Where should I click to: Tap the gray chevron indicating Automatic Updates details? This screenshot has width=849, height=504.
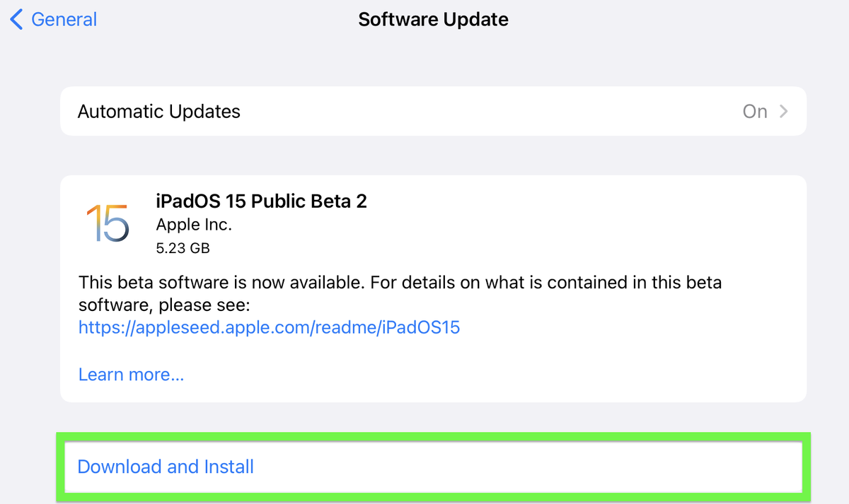pyautogui.click(x=784, y=111)
